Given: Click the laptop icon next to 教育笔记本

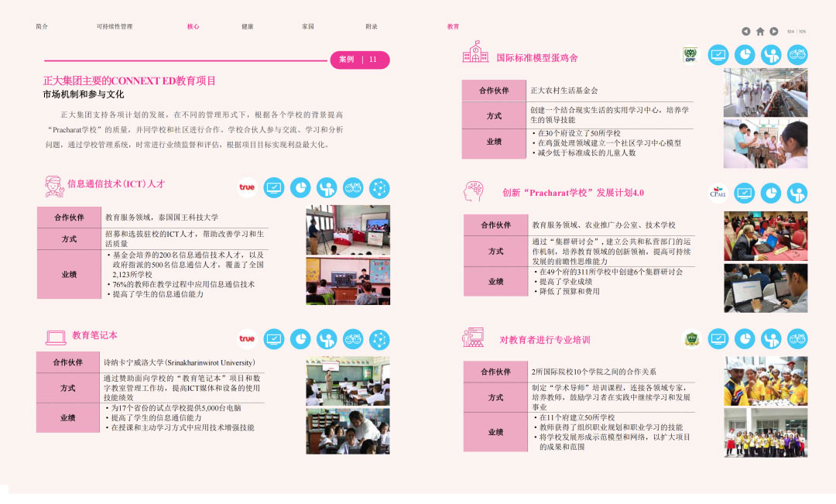Looking at the screenshot, I should tap(56, 337).
